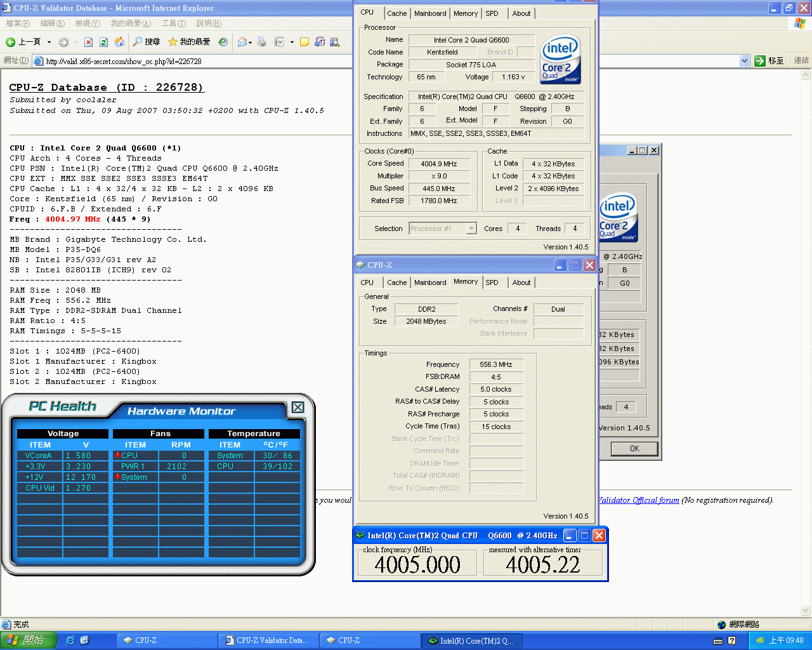Click the chip icon in clock frequency window title
Viewport: 812px width, 650px height.
click(x=360, y=535)
